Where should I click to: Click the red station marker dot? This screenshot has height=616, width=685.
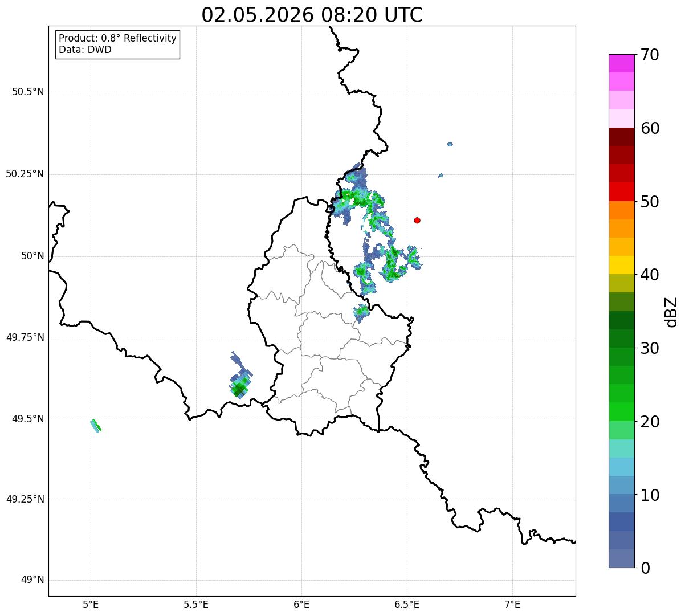pos(417,220)
